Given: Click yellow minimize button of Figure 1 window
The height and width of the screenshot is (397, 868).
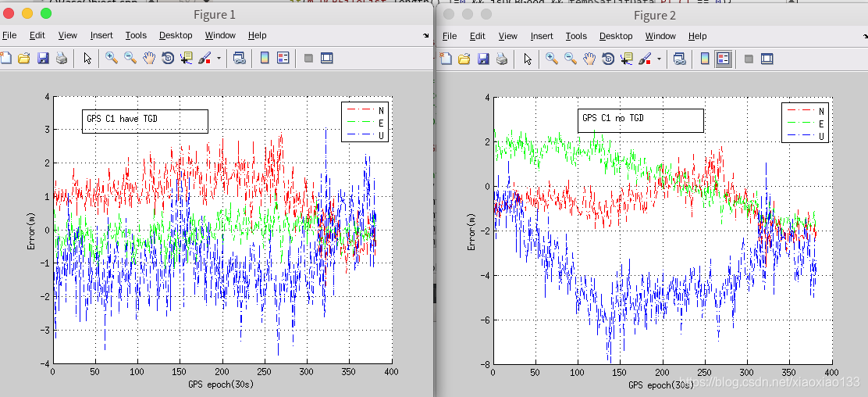Looking at the screenshot, I should (27, 13).
